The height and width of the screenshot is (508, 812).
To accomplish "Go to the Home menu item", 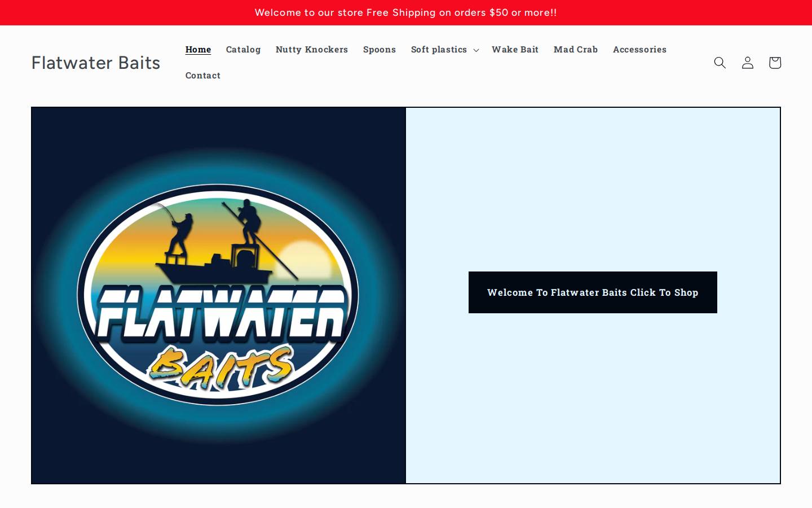I will [x=198, y=50].
